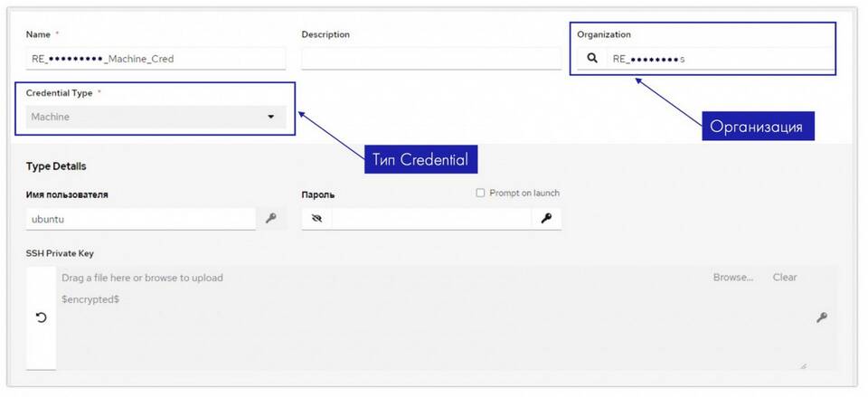This screenshot has height=397, width=868.
Task: Click the Тип Credential annotation label
Action: [x=420, y=160]
